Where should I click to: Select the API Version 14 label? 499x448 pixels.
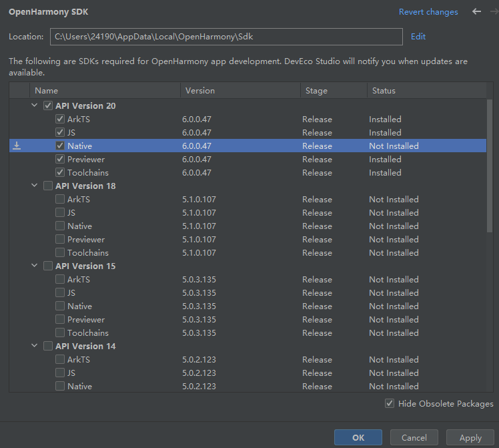(x=85, y=347)
